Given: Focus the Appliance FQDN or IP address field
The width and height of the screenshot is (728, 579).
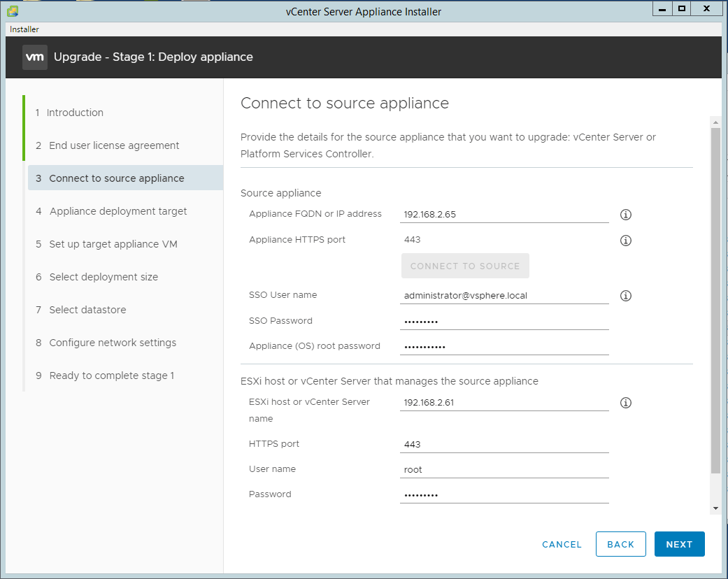Looking at the screenshot, I should tap(504, 215).
